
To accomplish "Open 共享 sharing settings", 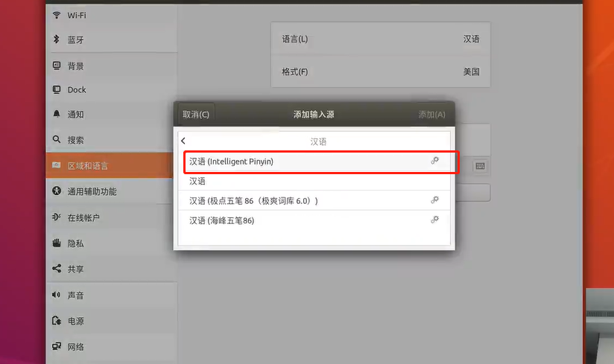I will (112, 269).
